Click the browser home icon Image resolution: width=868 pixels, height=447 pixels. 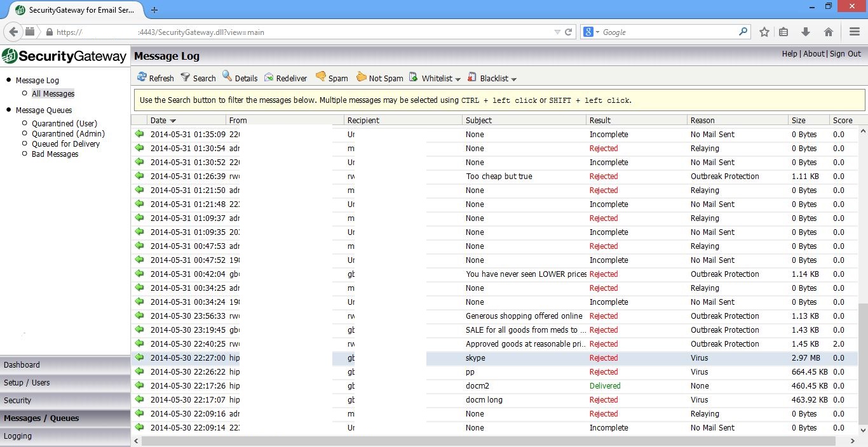point(828,32)
